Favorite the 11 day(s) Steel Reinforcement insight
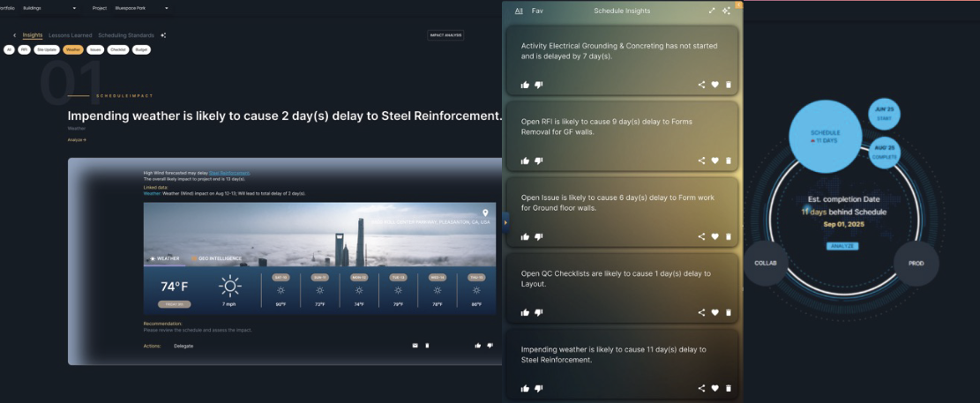This screenshot has width=980, height=403. coord(715,388)
